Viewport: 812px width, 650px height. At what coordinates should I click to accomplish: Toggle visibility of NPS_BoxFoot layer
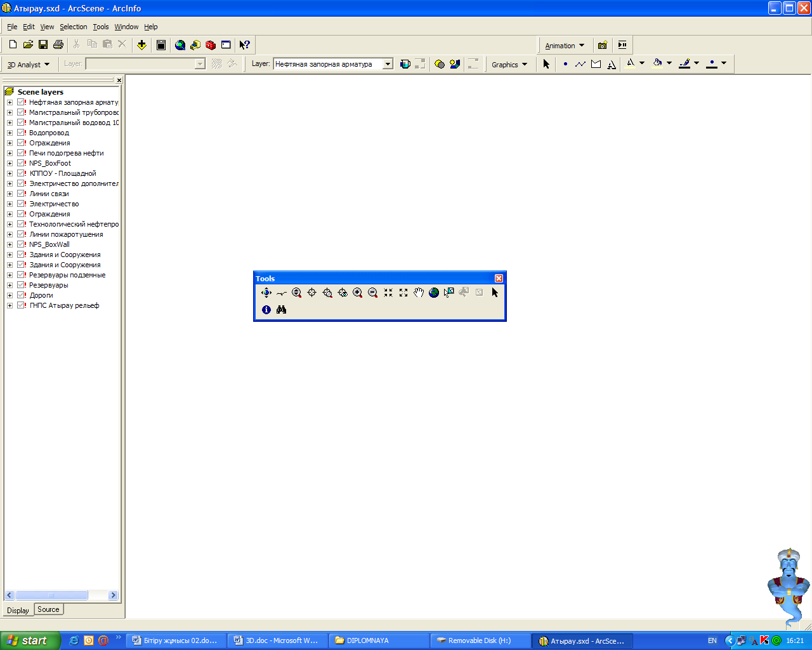click(21, 163)
